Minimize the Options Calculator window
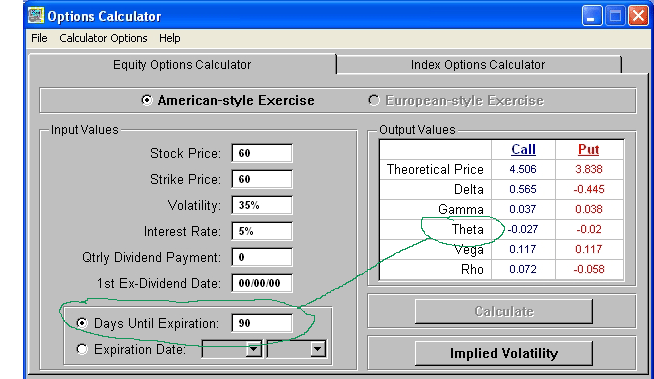 point(591,16)
